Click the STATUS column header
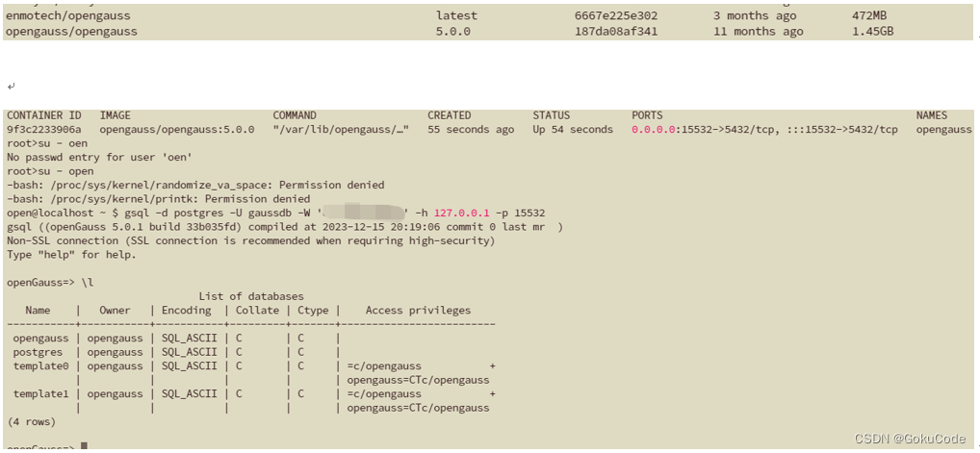Image resolution: width=980 pixels, height=453 pixels. coord(552,115)
